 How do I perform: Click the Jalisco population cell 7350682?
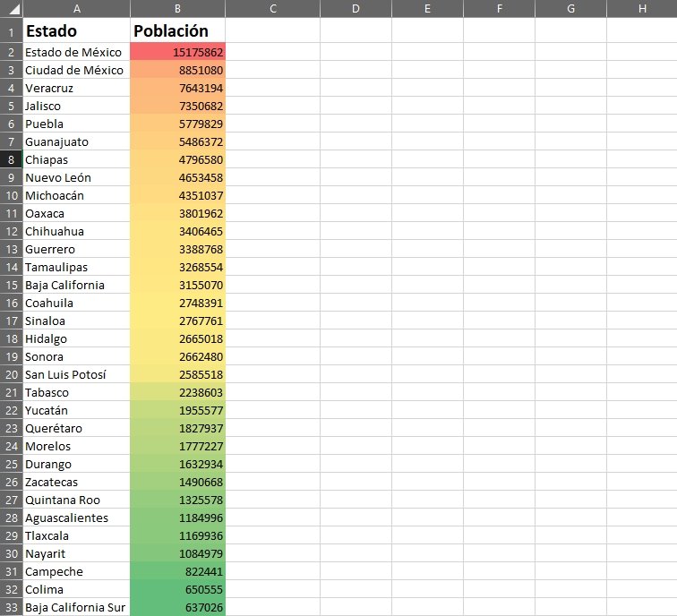[x=177, y=106]
